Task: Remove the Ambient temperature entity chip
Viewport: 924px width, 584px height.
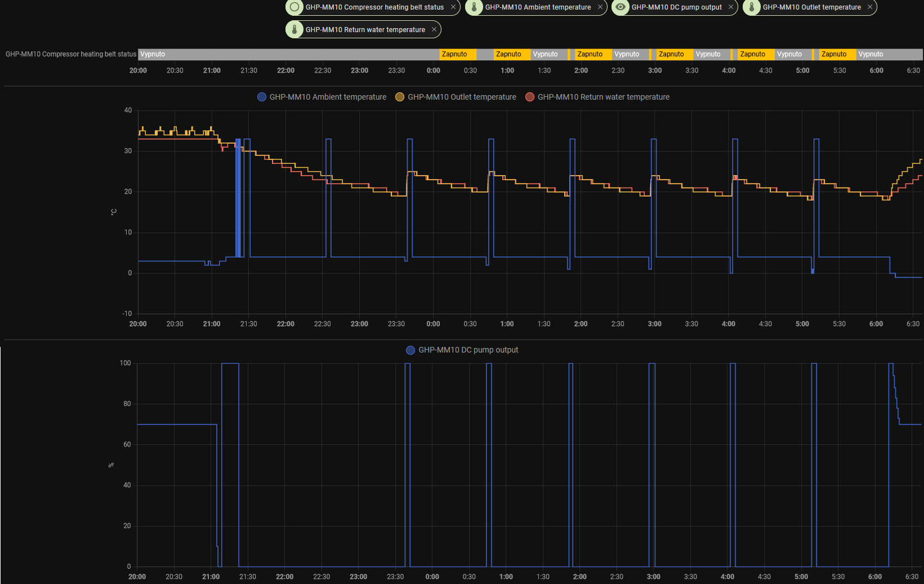Action: 600,7
